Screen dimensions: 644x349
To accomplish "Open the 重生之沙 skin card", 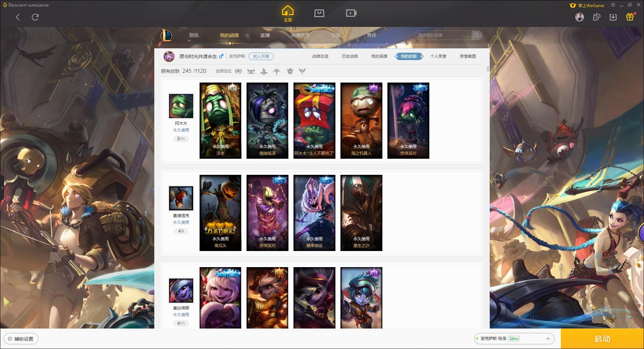I will (361, 213).
